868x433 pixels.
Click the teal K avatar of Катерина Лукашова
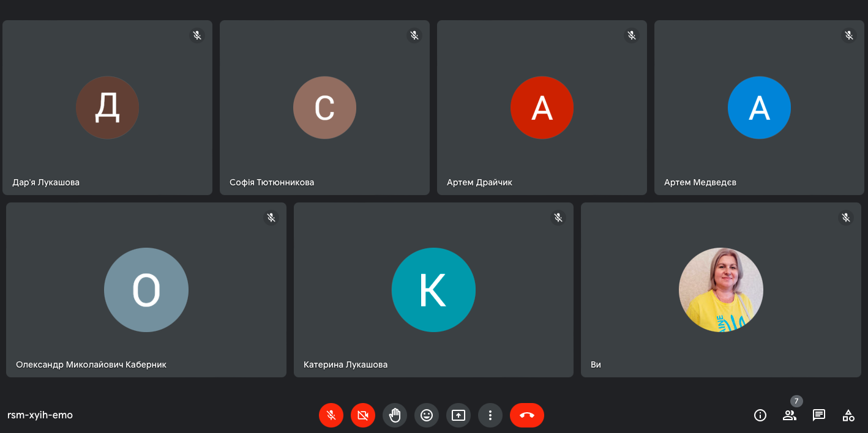(433, 290)
